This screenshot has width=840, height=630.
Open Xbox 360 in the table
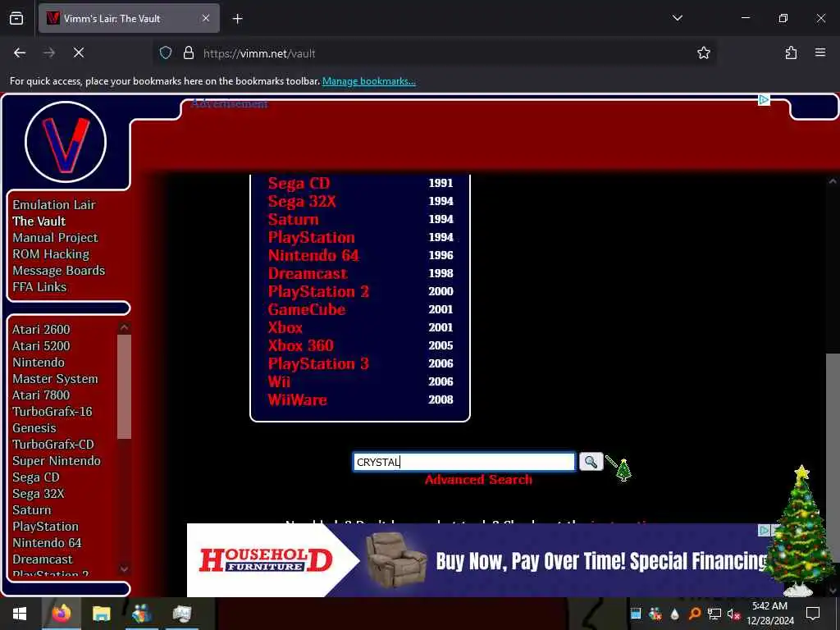pos(300,345)
